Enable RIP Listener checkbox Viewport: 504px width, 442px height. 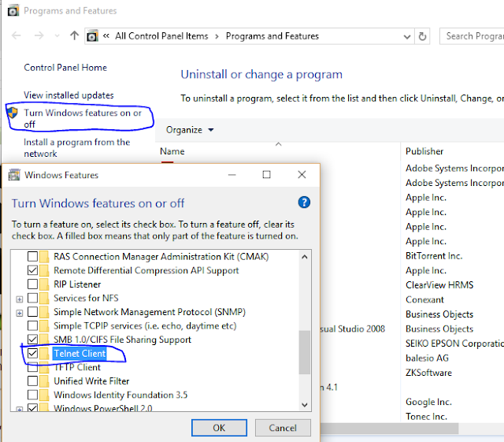(32, 284)
